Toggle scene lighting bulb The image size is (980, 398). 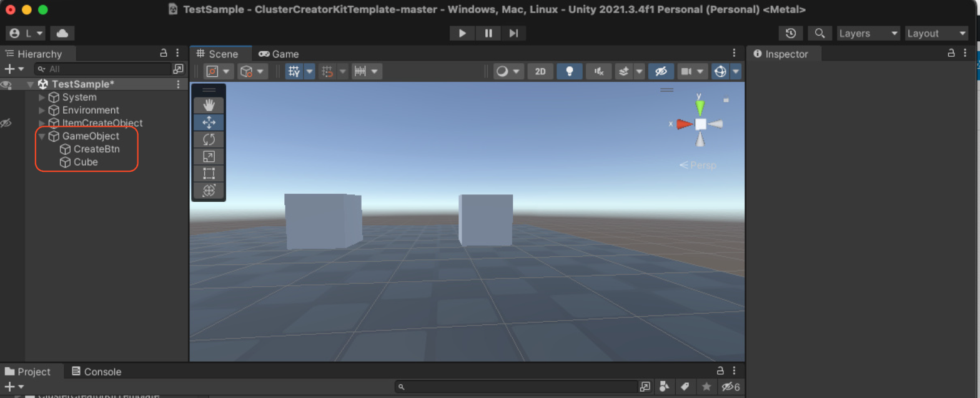tap(569, 71)
